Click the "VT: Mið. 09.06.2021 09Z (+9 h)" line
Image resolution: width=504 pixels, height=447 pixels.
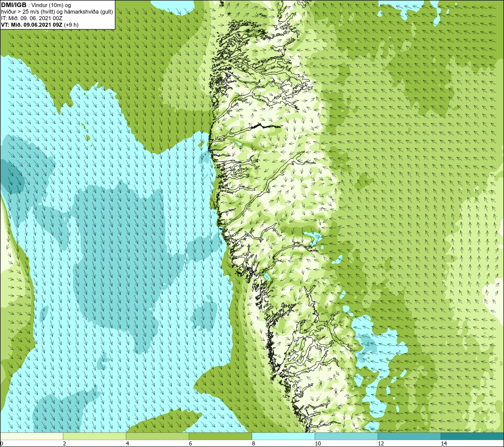(39, 25)
